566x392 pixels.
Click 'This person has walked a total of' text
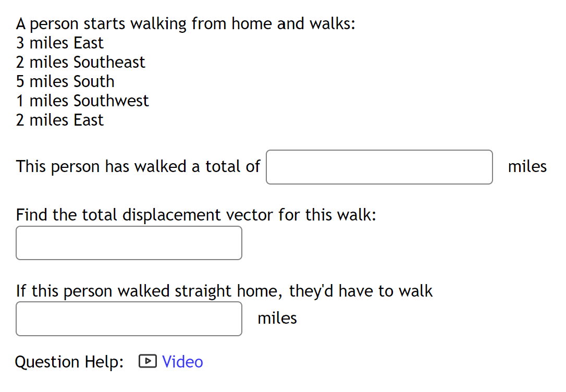tap(138, 166)
